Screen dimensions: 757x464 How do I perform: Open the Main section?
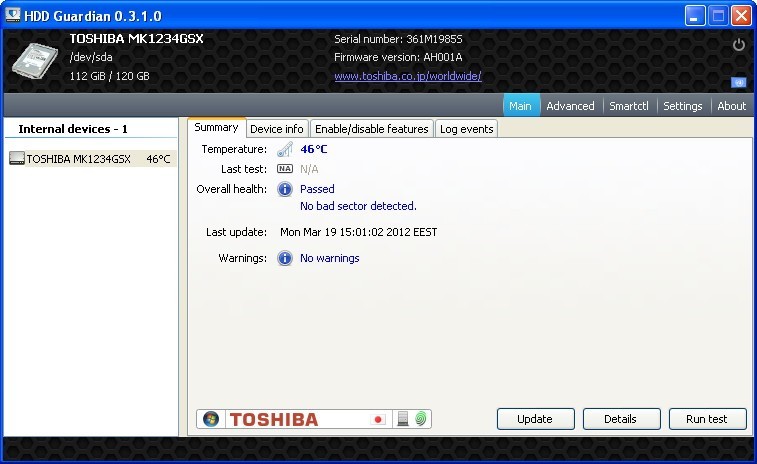[520, 106]
